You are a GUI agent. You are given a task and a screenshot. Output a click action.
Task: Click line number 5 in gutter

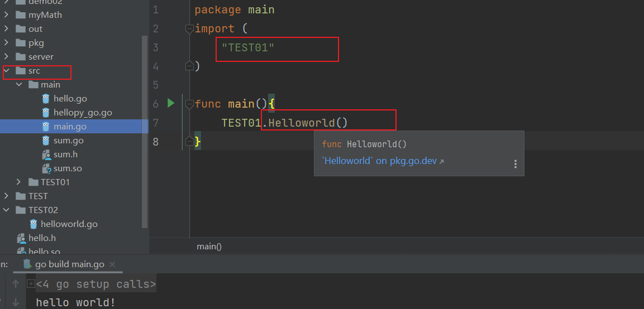156,85
